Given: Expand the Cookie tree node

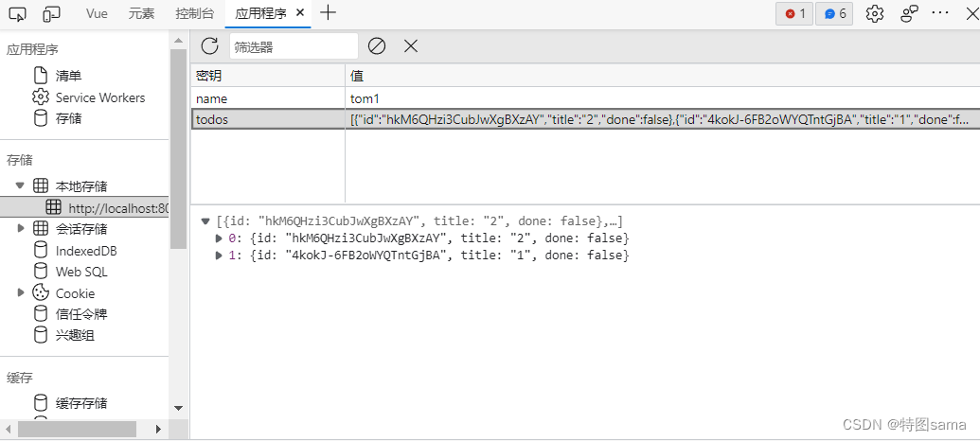Looking at the screenshot, I should click(21, 292).
